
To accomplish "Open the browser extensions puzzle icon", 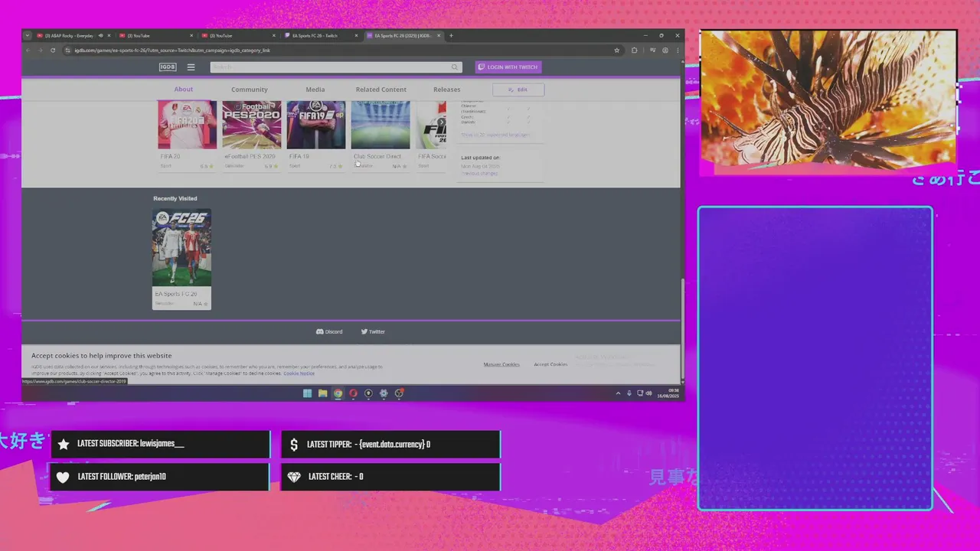I will (634, 51).
